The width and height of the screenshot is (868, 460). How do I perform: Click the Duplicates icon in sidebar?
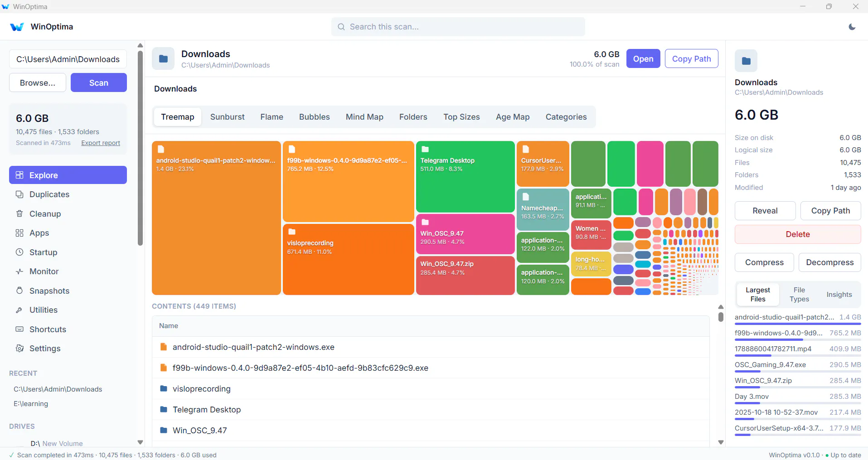[19, 194]
